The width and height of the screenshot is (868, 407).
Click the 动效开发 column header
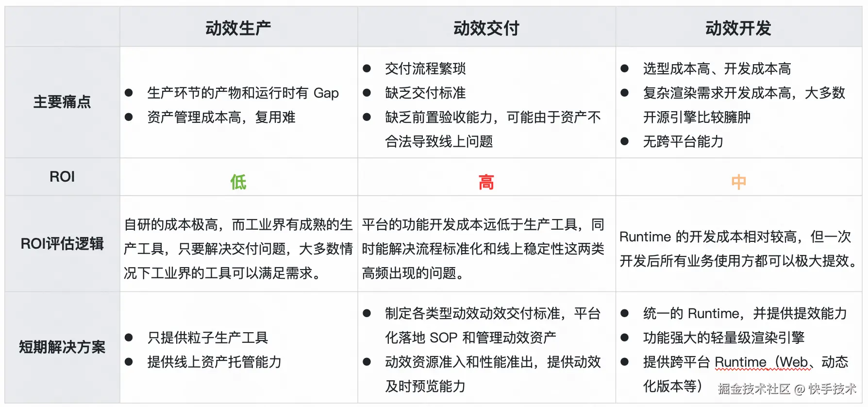738,28
